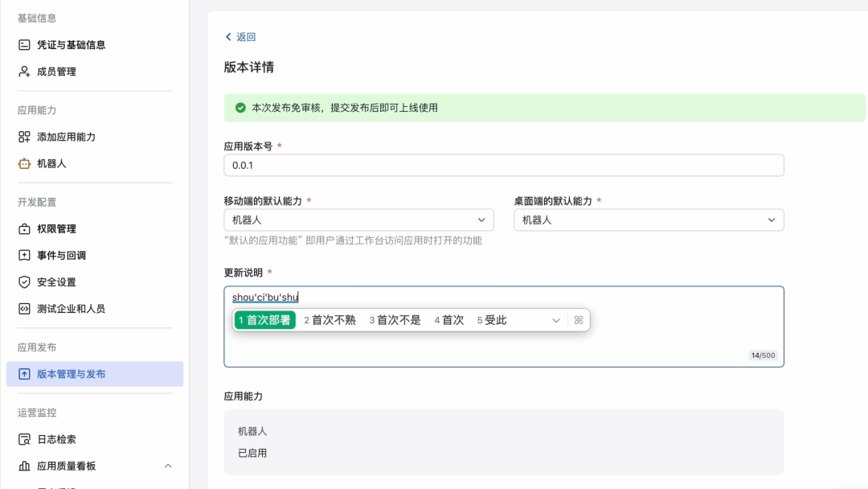Image resolution: width=868 pixels, height=489 pixels.
Task: Open 凭证与基础信息 menu item
Action: coord(71,45)
